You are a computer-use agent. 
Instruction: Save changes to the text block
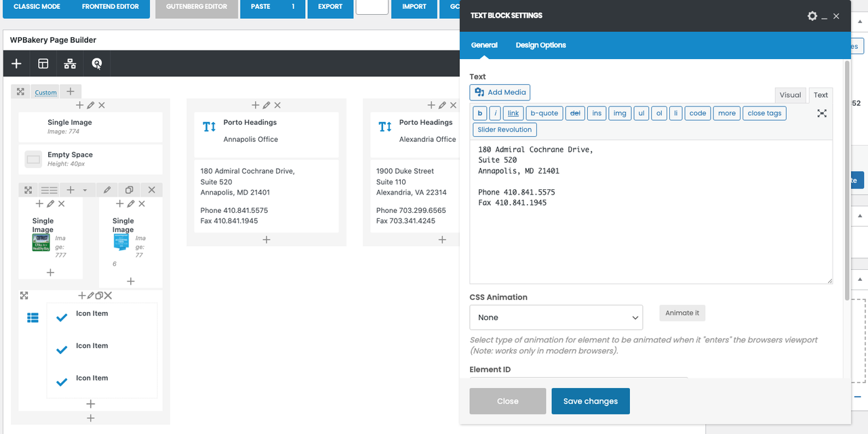[x=591, y=401]
